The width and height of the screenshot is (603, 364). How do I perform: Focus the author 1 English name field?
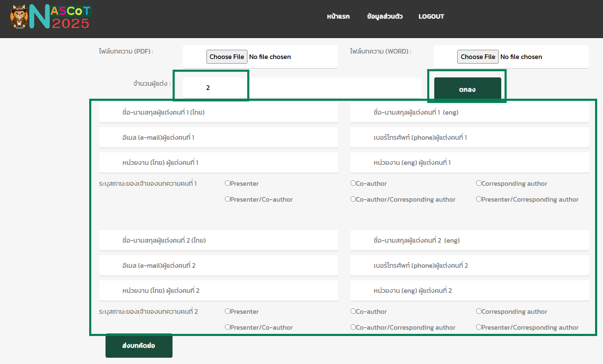point(469,112)
